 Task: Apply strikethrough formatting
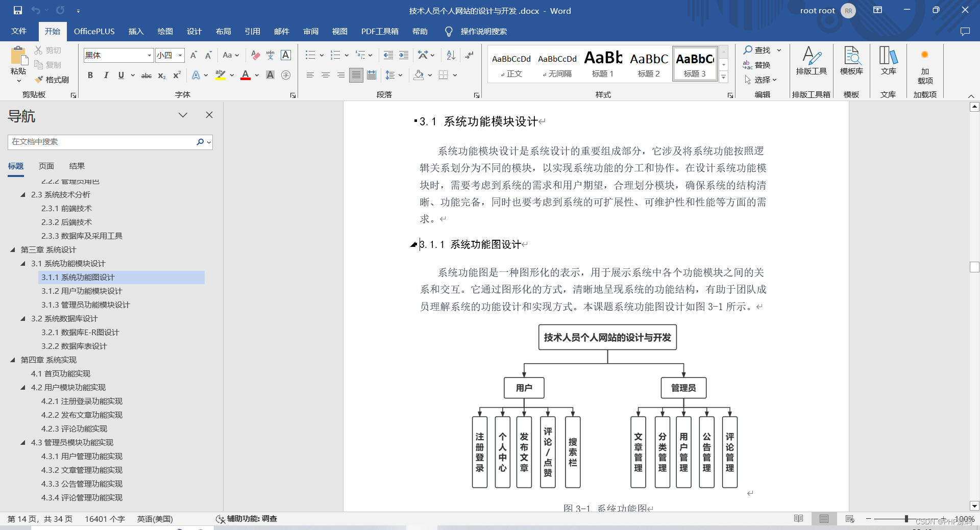pyautogui.click(x=146, y=75)
